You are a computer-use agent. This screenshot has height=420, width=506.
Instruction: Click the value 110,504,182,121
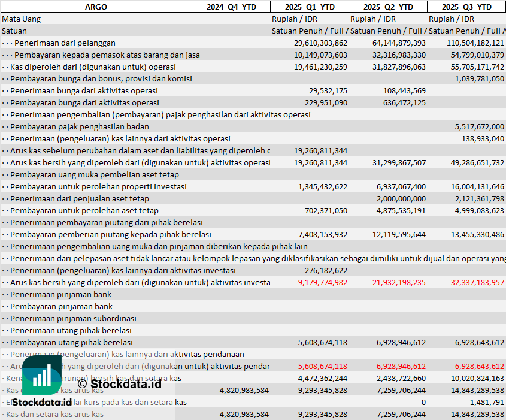[x=475, y=43]
